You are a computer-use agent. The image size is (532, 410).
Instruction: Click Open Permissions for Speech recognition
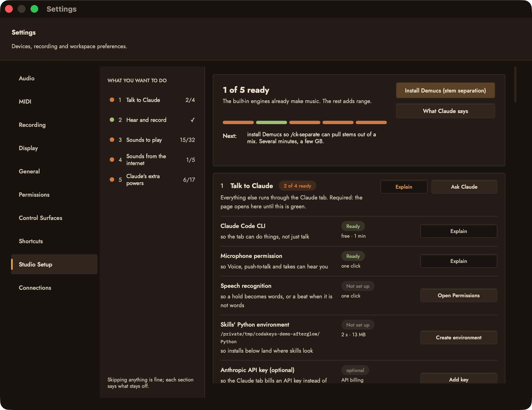click(459, 295)
